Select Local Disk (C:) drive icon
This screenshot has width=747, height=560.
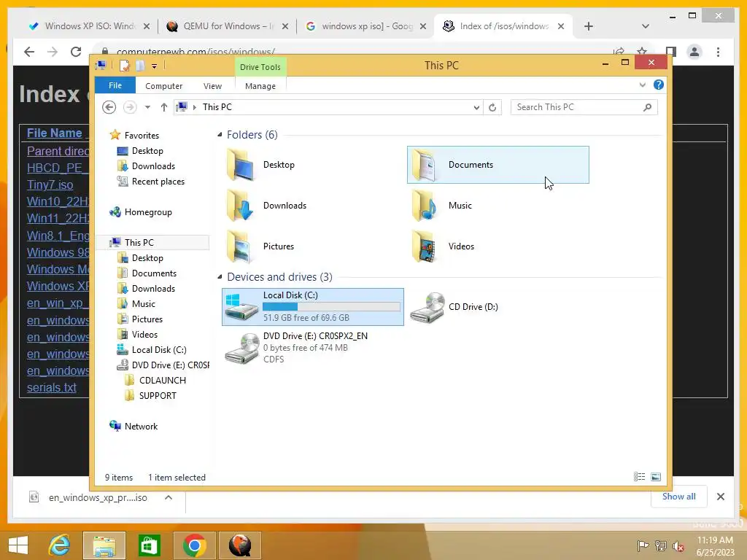point(241,307)
